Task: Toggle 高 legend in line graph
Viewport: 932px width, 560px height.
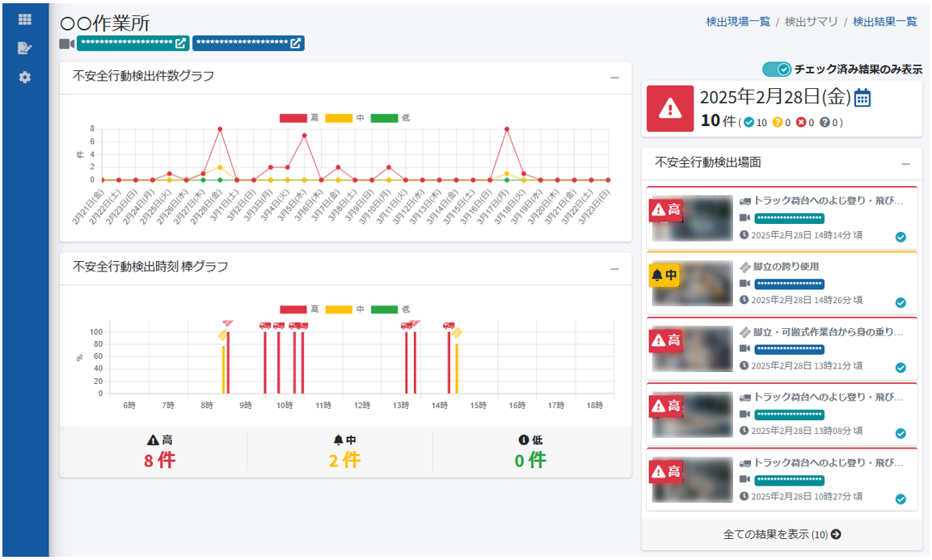Action: coord(299,118)
